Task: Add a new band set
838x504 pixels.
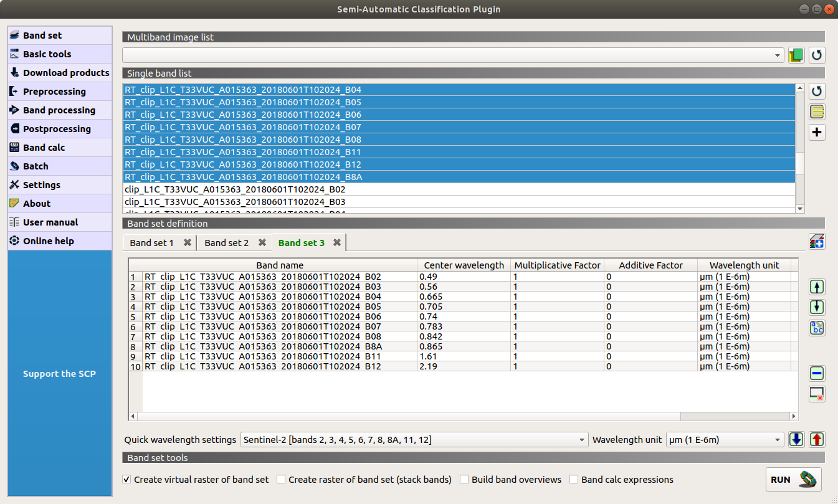Action: [x=816, y=242]
